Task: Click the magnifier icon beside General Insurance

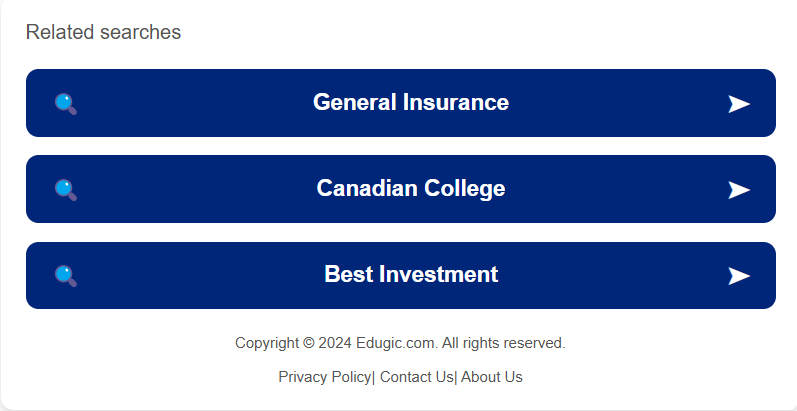Action: [66, 104]
